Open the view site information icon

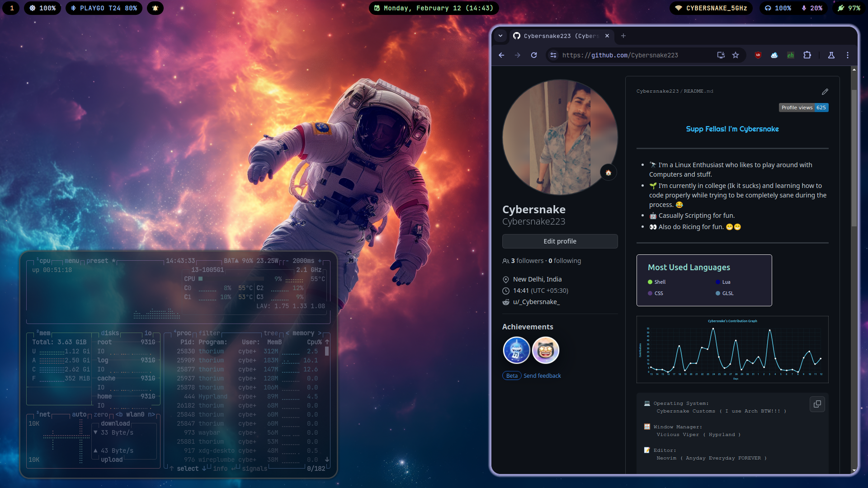553,55
